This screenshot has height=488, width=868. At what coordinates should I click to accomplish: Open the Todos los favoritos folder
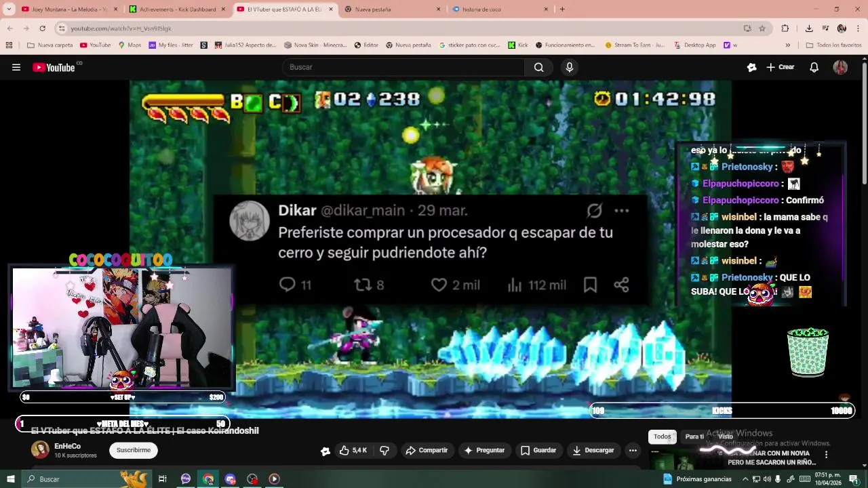(833, 45)
